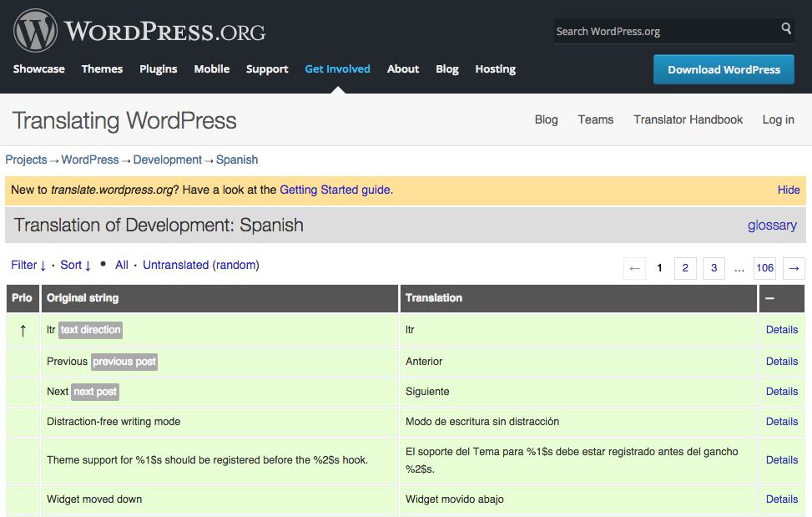The width and height of the screenshot is (812, 517).
Task: Go to page 2
Action: 685,268
